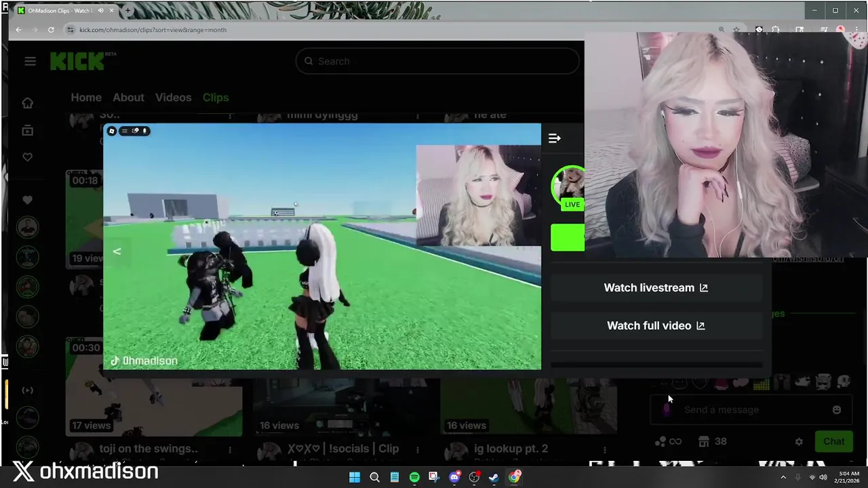
Task: Open the Kick hamburger sidebar menu
Action: (x=30, y=61)
